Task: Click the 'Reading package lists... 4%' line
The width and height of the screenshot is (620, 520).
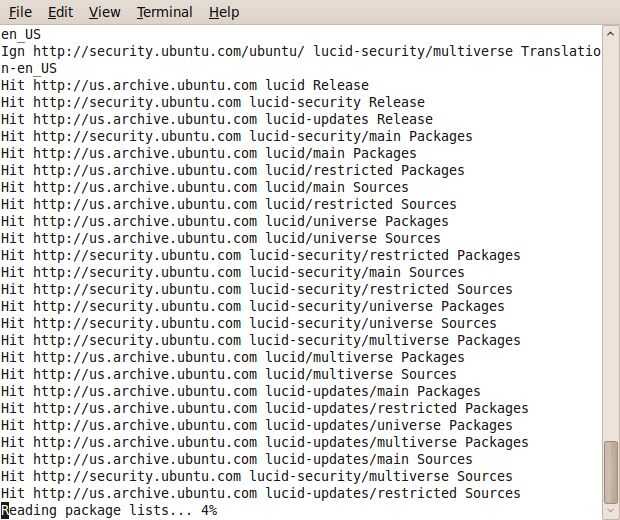Action: (x=109, y=511)
